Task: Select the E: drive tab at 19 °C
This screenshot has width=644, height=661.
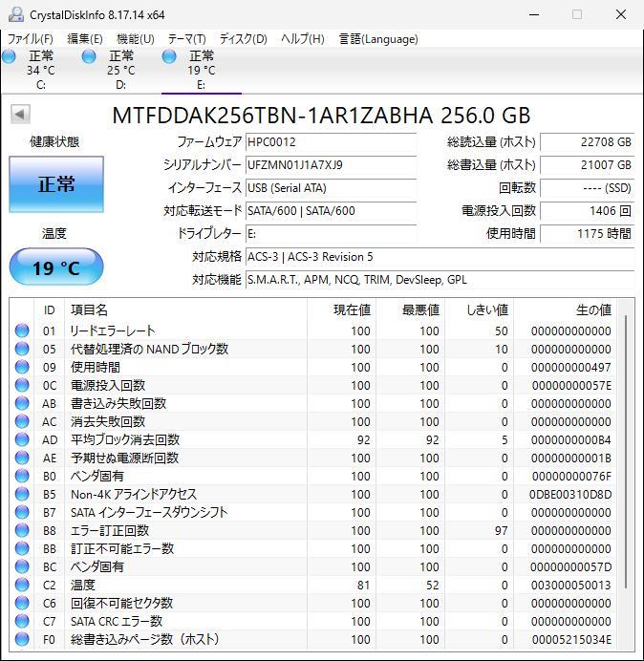Action: tap(202, 70)
